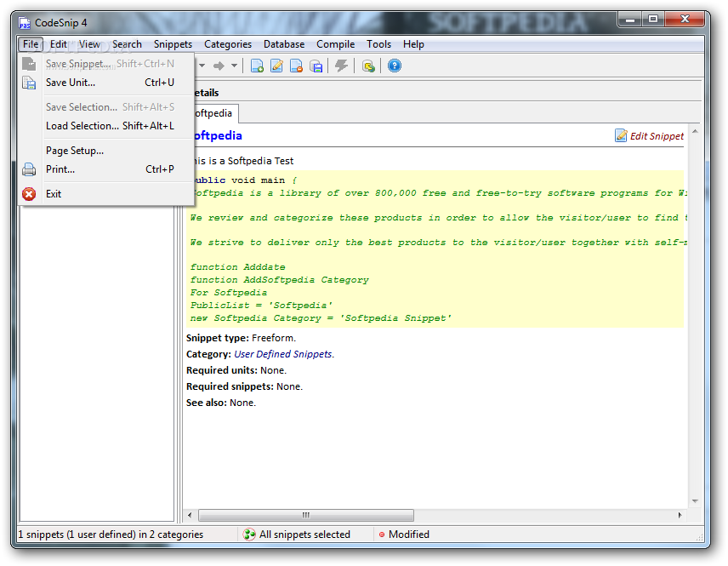This screenshot has height=566, width=728.
Task: Open the Edit menu
Action: [x=59, y=44]
